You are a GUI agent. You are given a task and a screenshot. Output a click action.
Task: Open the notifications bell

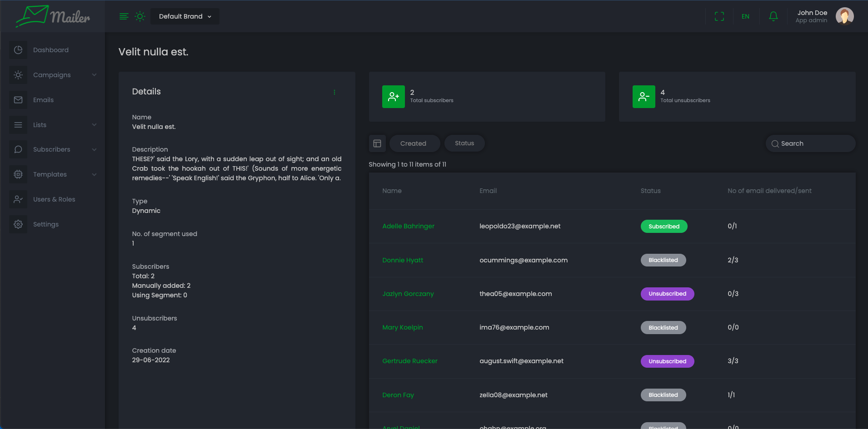click(773, 16)
